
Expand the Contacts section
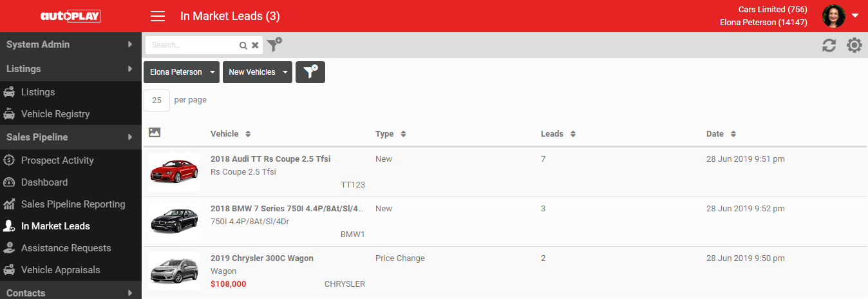(x=71, y=293)
